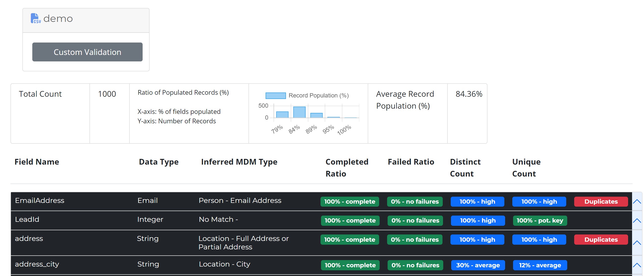
Task: Collapse the EmailAddress row with chevron
Action: (637, 201)
